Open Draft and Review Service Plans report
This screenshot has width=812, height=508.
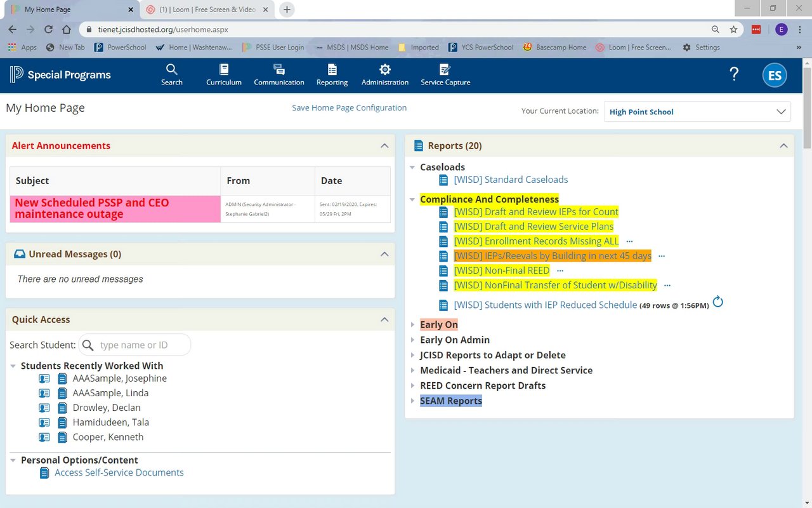534,226
